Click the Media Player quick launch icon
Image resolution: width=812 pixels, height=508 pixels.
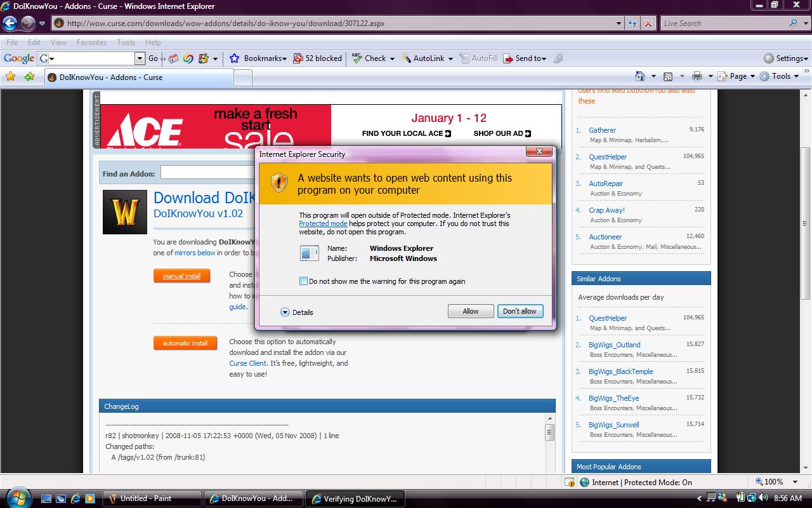point(89,498)
